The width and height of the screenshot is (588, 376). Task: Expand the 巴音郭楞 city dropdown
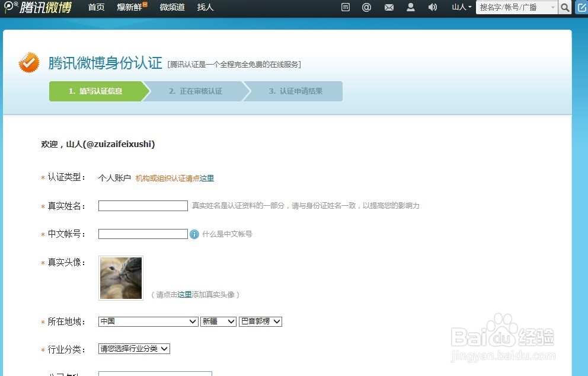pyautogui.click(x=260, y=321)
